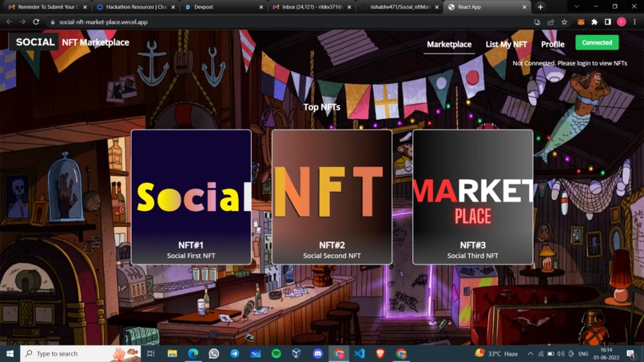The image size is (644, 362).
Task: Click the NFT Marketplace title text
Action: 95,42
